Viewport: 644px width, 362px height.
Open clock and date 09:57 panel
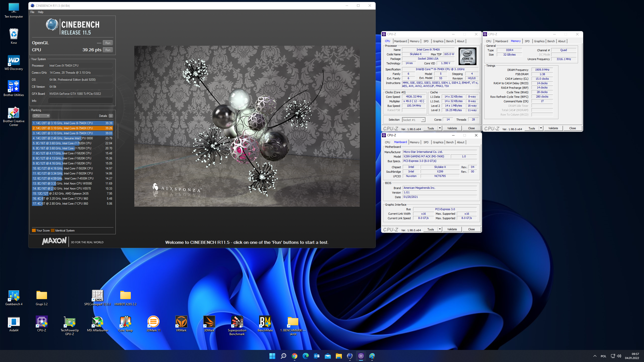click(632, 356)
